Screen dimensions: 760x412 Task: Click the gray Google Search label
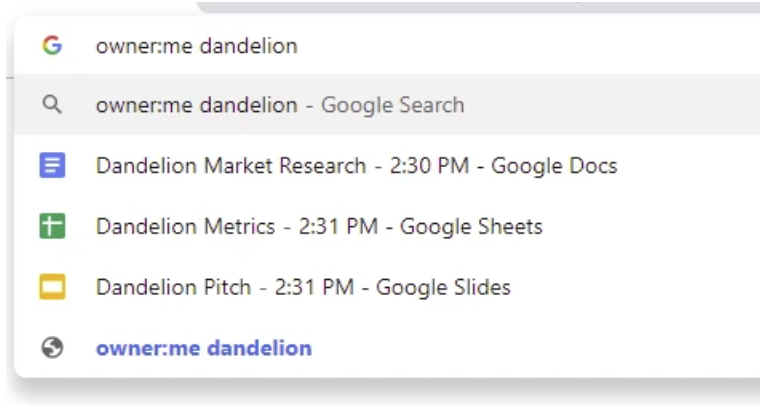coord(393,105)
